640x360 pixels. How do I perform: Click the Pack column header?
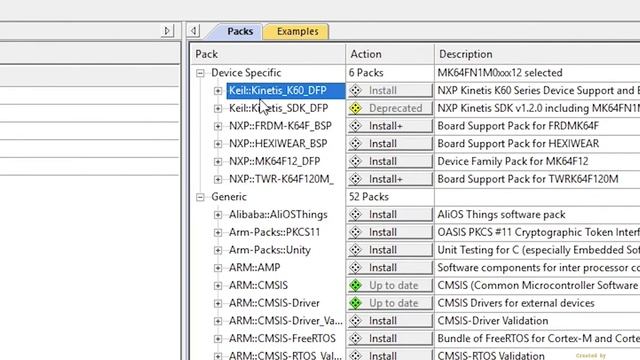click(x=268, y=54)
